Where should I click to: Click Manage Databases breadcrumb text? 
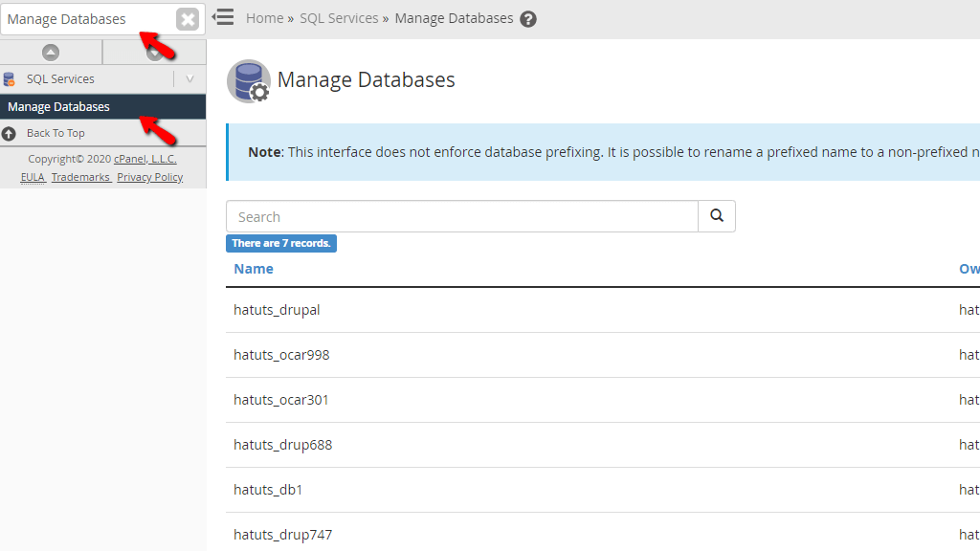(x=454, y=19)
